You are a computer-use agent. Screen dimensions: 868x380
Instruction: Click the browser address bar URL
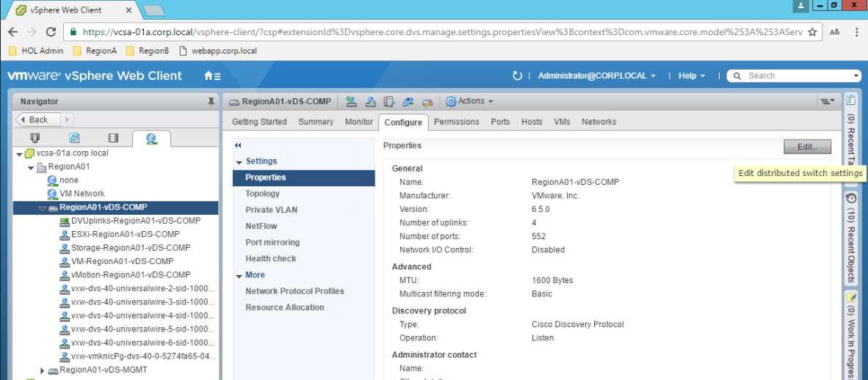442,32
